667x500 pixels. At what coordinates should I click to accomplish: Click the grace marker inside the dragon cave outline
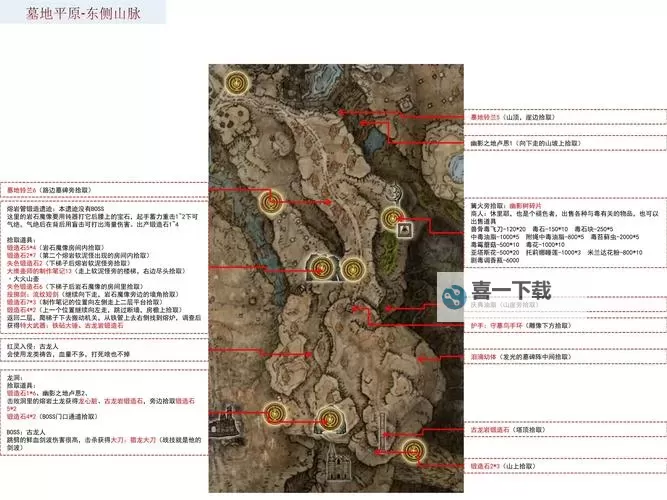pos(330,420)
